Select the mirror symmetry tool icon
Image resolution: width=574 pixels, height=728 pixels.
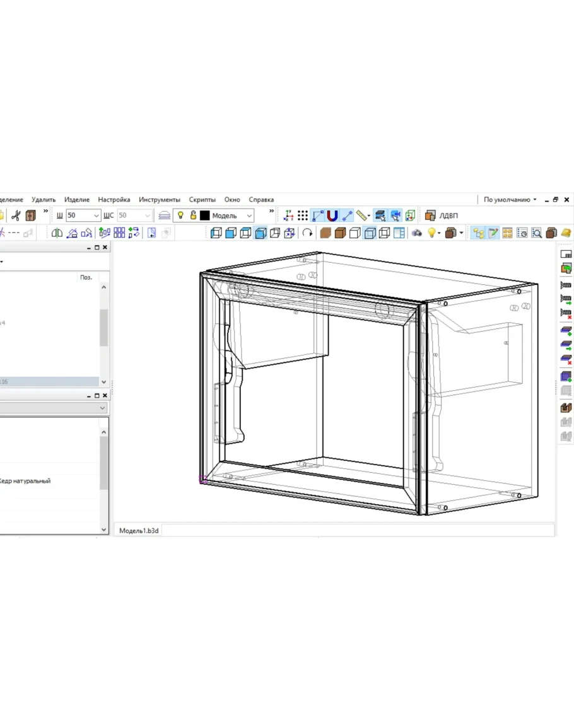[x=57, y=233]
